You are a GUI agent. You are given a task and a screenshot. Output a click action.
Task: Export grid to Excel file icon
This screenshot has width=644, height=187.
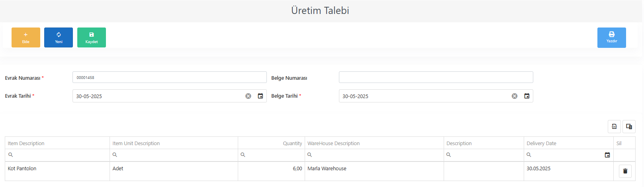614,126
